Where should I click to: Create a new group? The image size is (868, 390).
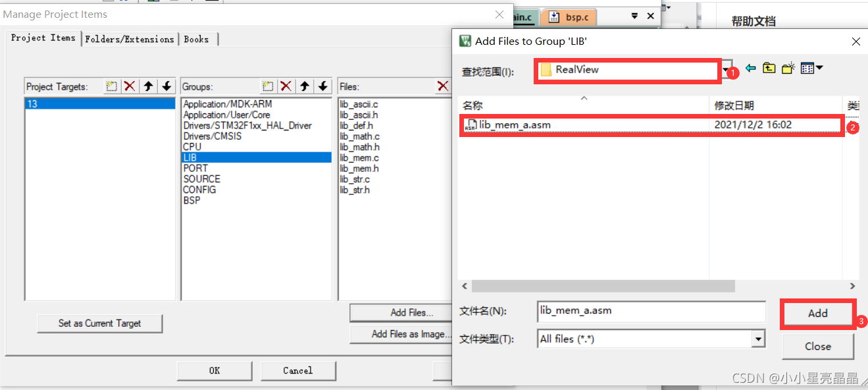[x=268, y=86]
